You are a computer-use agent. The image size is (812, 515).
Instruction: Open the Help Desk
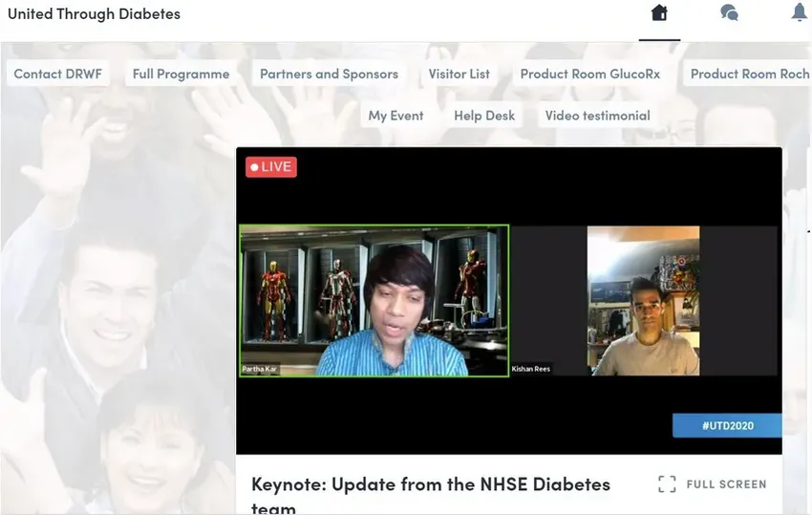(484, 116)
